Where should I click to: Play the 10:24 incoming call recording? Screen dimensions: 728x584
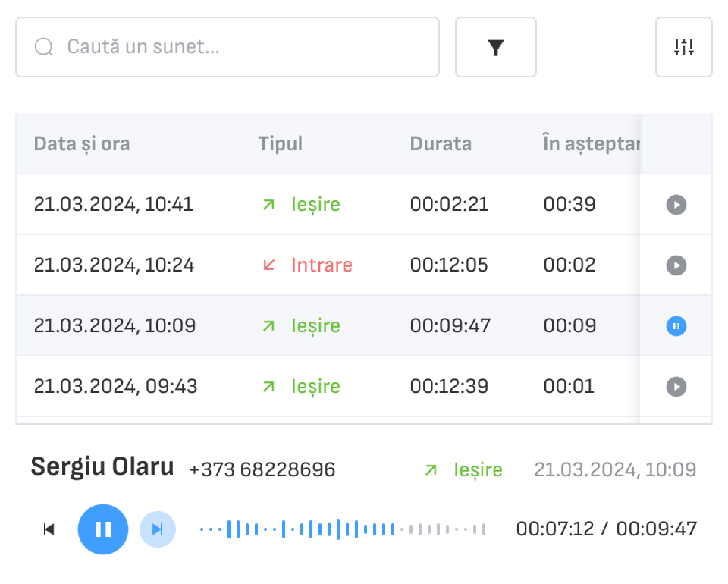pyautogui.click(x=676, y=265)
